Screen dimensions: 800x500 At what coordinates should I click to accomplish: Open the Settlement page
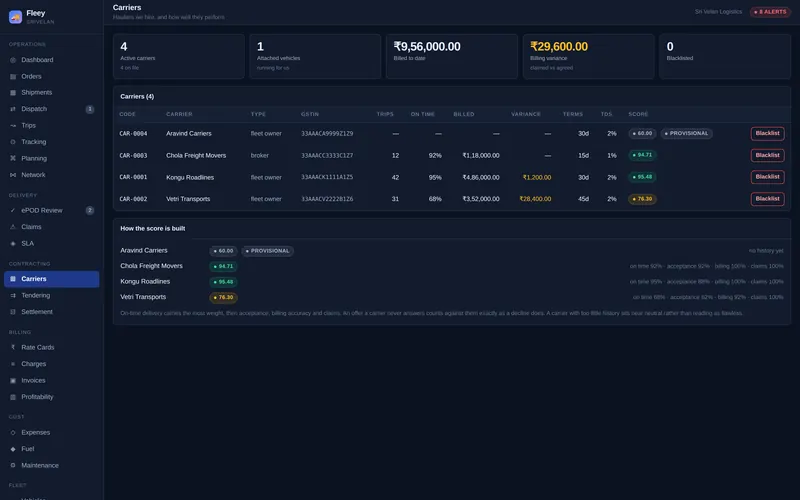point(52,312)
